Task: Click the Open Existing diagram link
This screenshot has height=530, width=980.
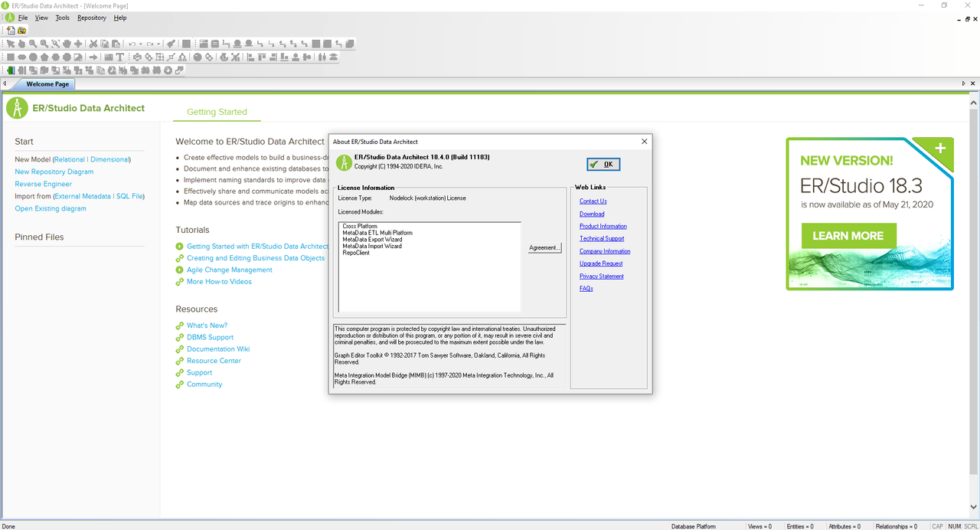Action: tap(51, 208)
